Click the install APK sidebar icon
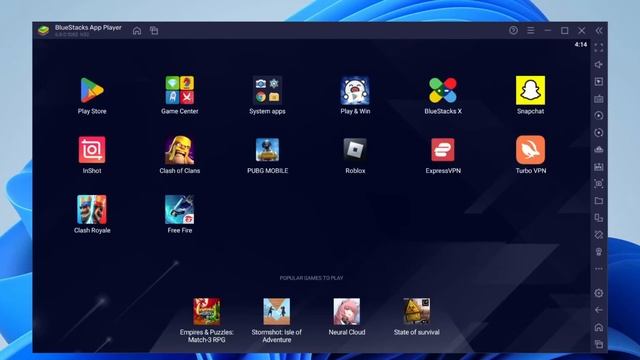Screen dimensions: 640x360 [599, 167]
